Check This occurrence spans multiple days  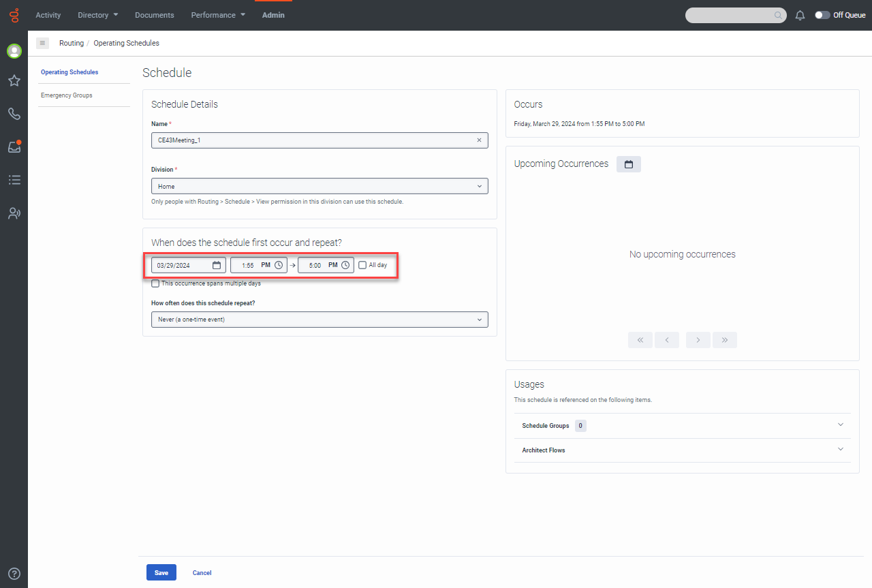coord(156,283)
